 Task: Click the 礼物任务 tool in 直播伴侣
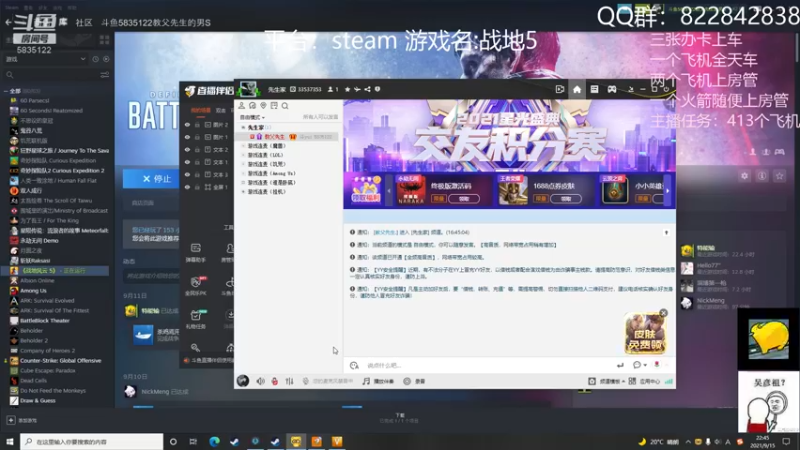click(x=196, y=319)
